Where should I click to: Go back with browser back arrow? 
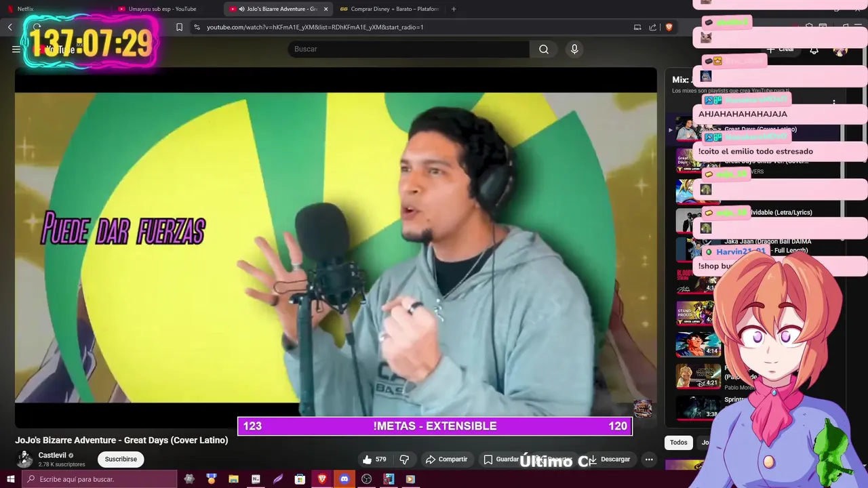(10, 27)
